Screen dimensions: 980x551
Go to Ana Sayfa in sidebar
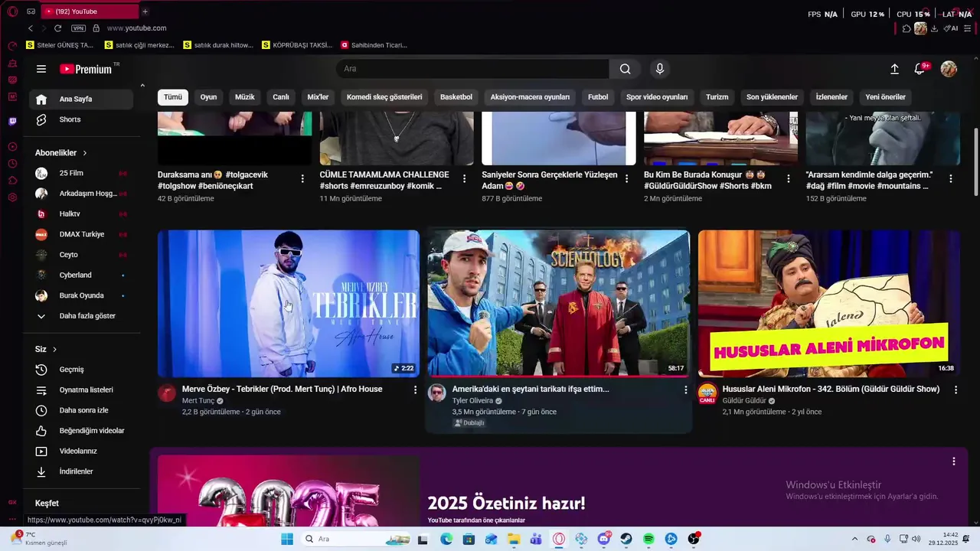coord(82,99)
